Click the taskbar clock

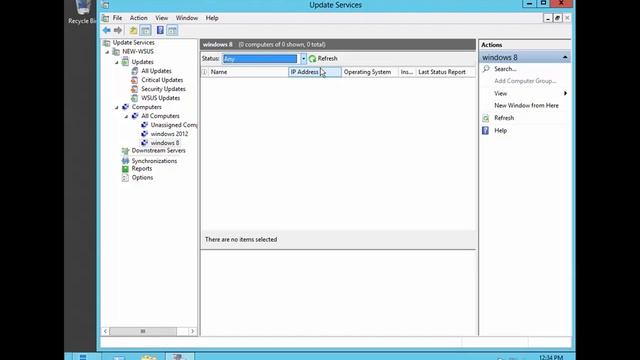551,357
